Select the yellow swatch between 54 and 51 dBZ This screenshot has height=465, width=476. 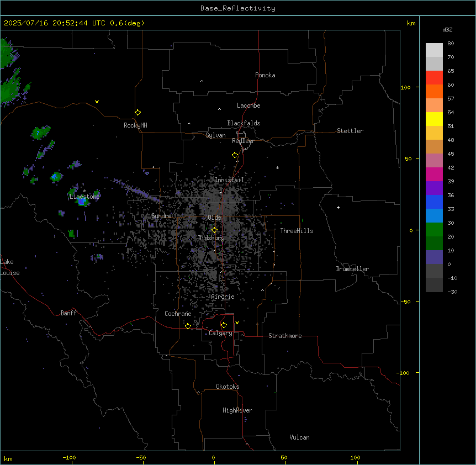[x=434, y=119]
